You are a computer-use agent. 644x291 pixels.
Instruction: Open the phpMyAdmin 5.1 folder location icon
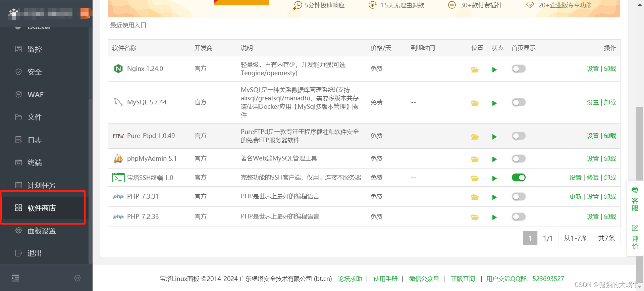475,159
